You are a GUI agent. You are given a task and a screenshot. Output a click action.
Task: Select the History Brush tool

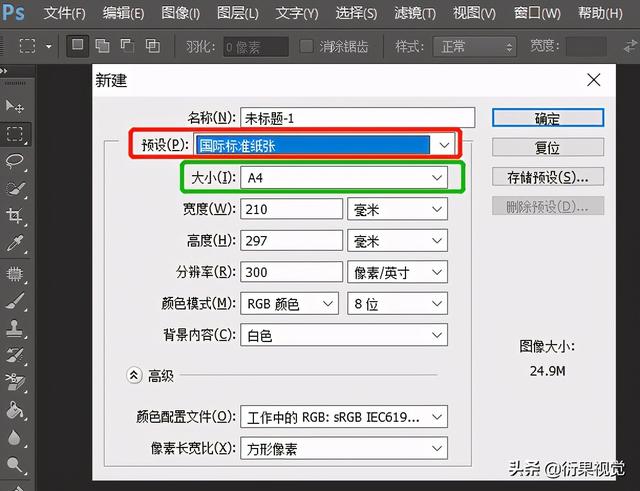click(x=15, y=355)
